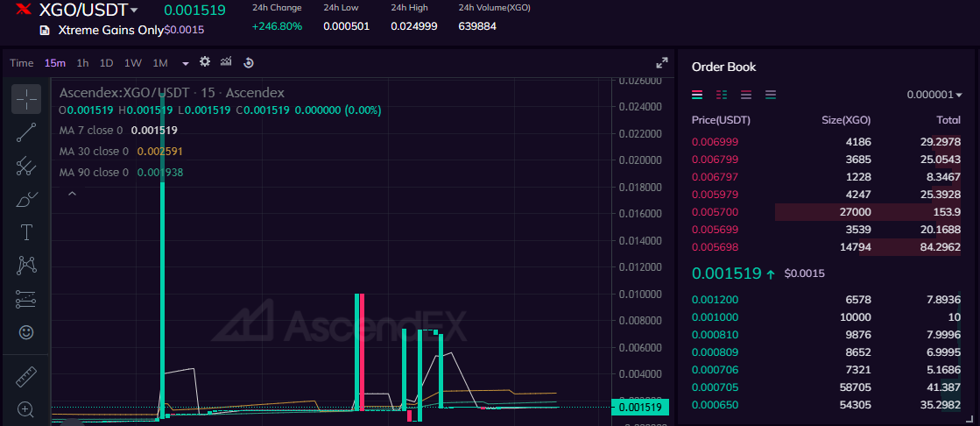
Task: Click size value 27000
Action: click(x=856, y=212)
